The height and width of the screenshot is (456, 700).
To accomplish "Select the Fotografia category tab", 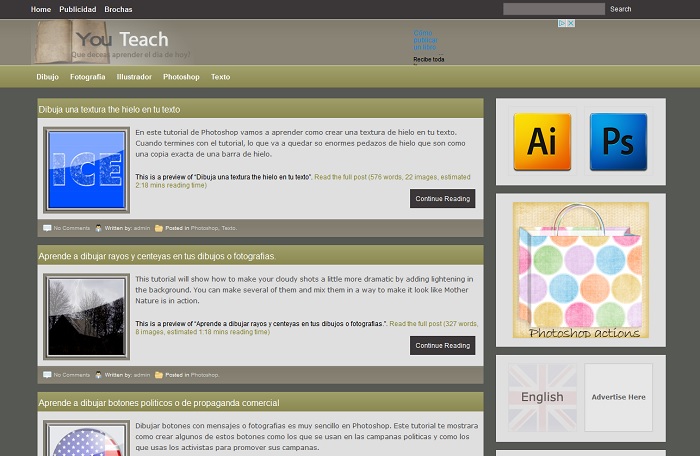I will (87, 77).
